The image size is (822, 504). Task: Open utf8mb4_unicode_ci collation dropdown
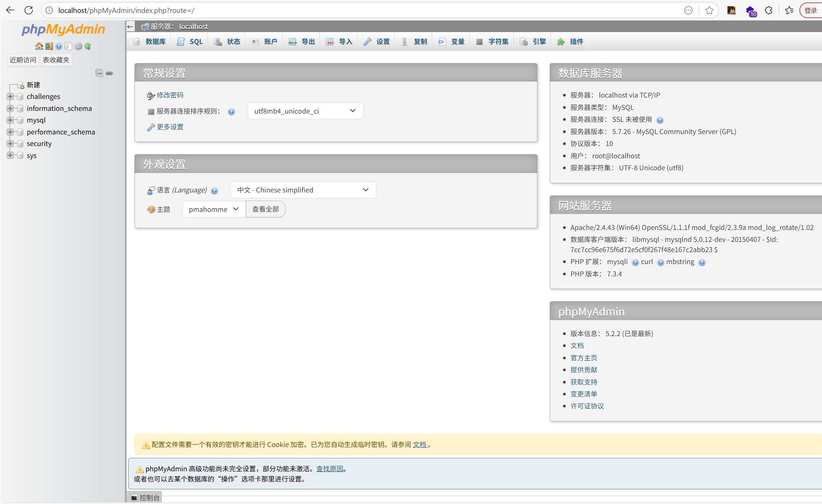[305, 111]
